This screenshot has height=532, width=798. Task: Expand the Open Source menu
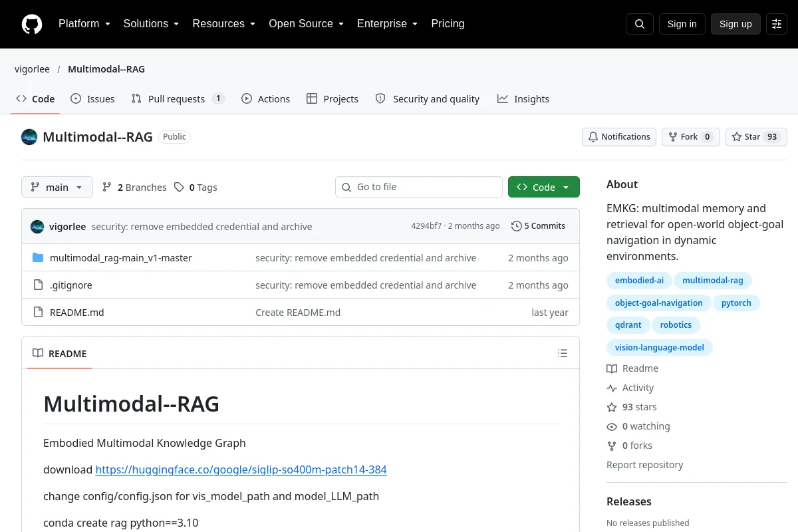click(306, 24)
